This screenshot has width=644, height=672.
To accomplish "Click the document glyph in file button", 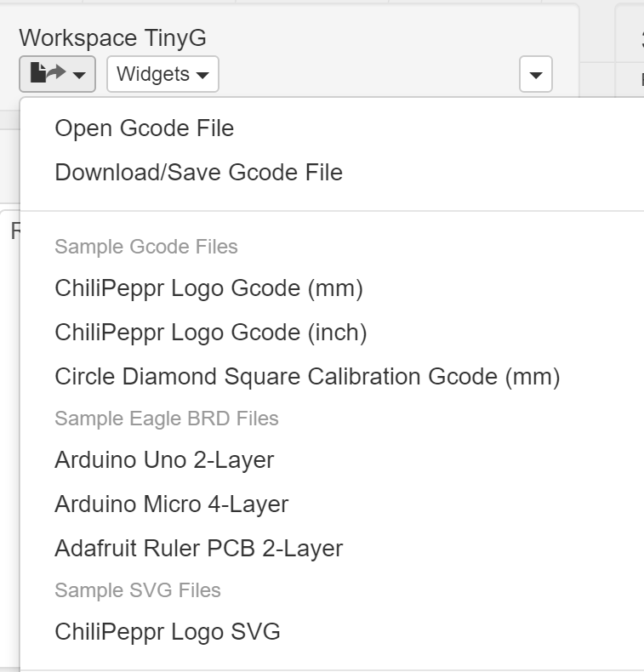I will pyautogui.click(x=37, y=74).
